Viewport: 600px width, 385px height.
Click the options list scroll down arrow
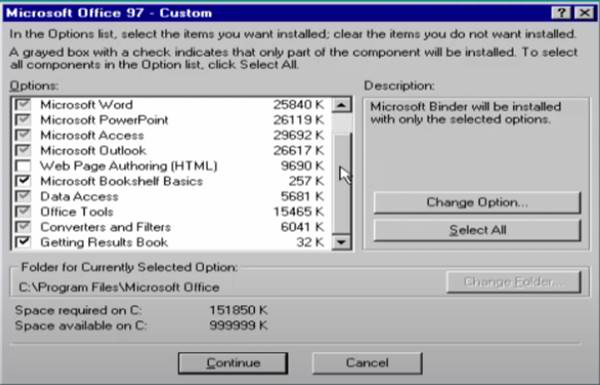tap(341, 242)
